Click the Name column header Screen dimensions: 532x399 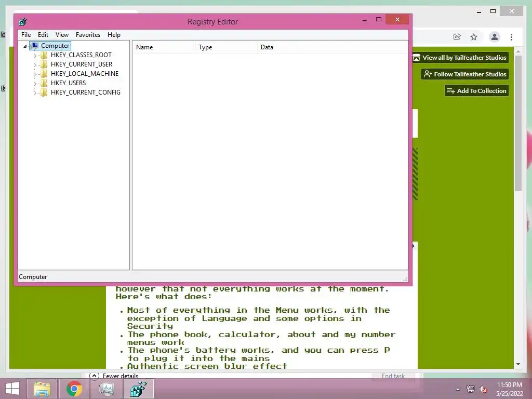click(x=163, y=47)
